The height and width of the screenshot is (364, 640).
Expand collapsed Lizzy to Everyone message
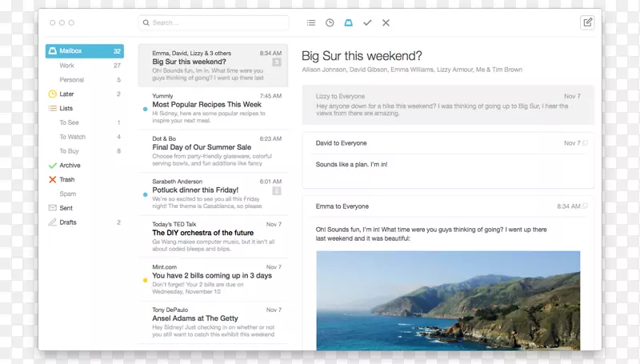[x=447, y=106]
